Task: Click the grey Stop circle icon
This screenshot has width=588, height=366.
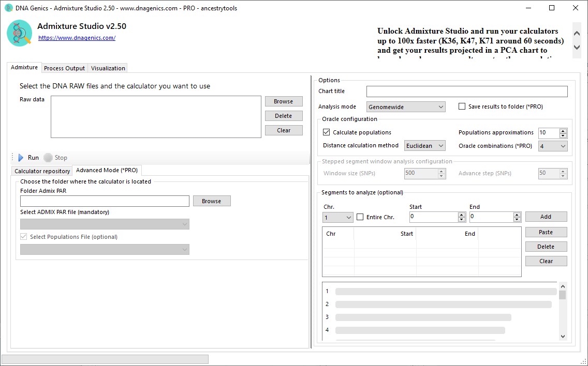Action: click(x=48, y=158)
